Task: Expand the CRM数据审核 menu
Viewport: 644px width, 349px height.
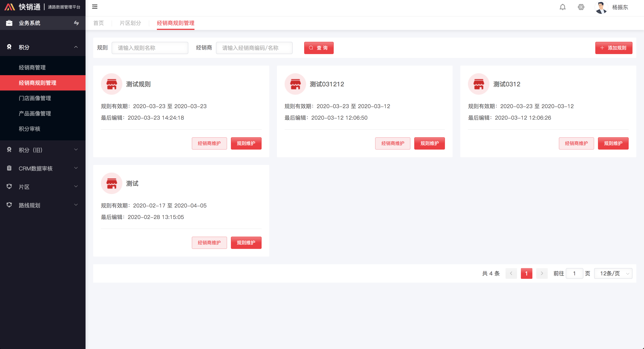Action: [76, 168]
